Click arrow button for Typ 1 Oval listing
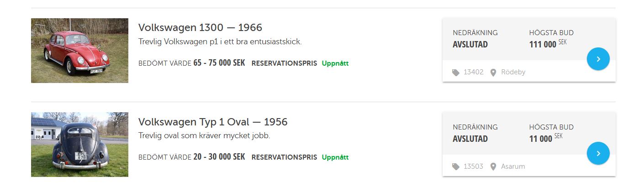This screenshot has width=644, height=192. pyautogui.click(x=598, y=153)
